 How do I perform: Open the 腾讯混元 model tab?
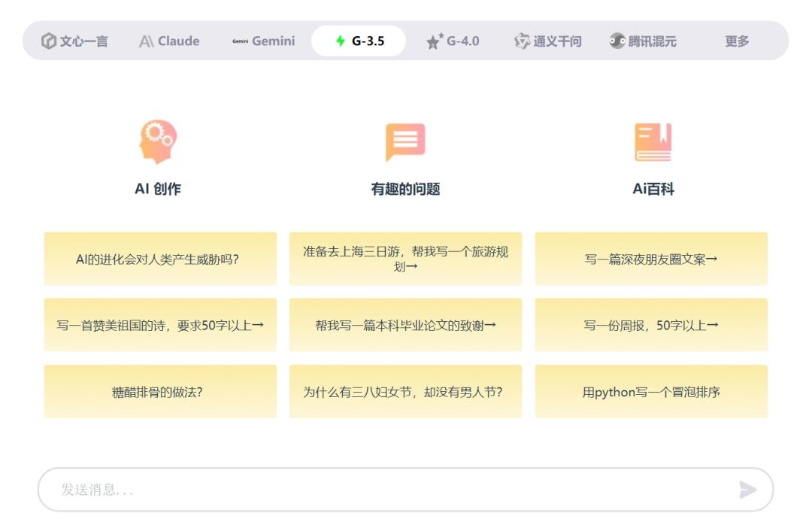643,41
